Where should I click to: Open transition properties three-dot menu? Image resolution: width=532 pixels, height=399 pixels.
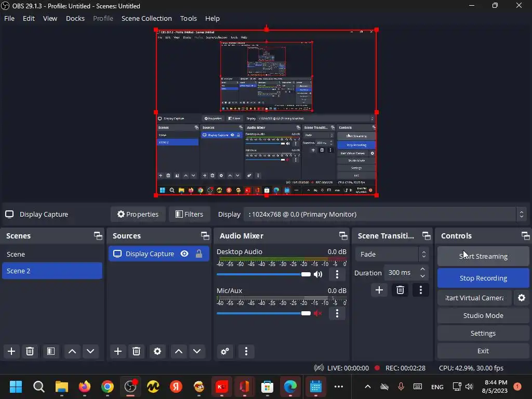pyautogui.click(x=421, y=290)
